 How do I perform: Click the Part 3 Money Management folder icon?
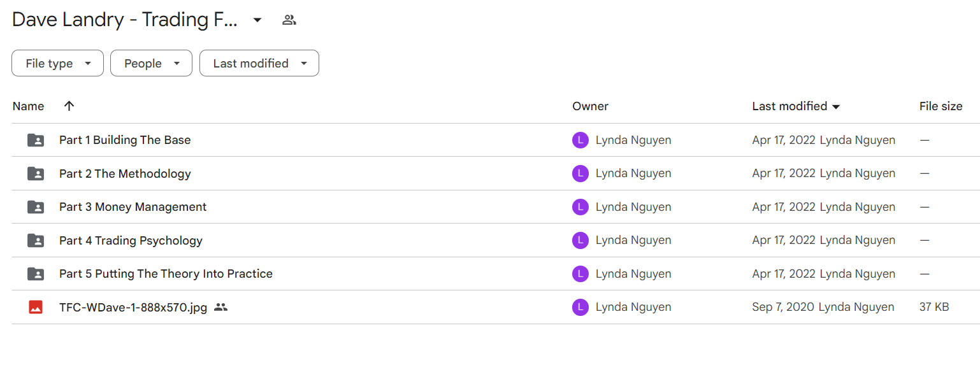(x=36, y=207)
